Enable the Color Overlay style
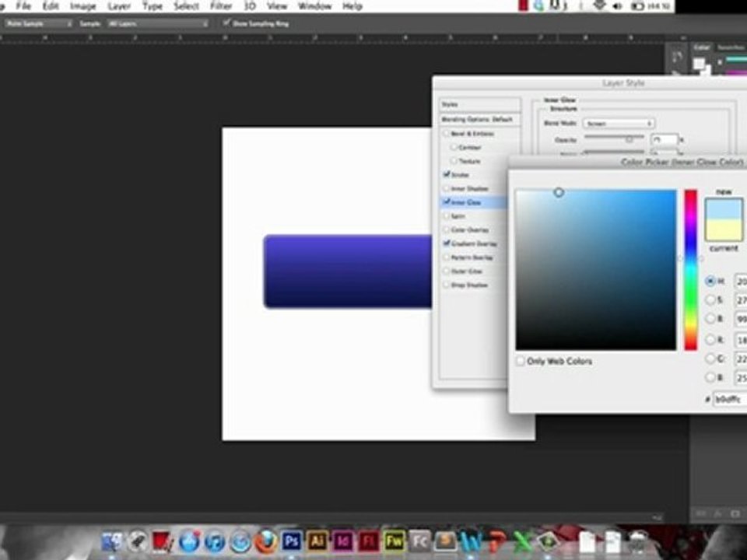 [447, 229]
